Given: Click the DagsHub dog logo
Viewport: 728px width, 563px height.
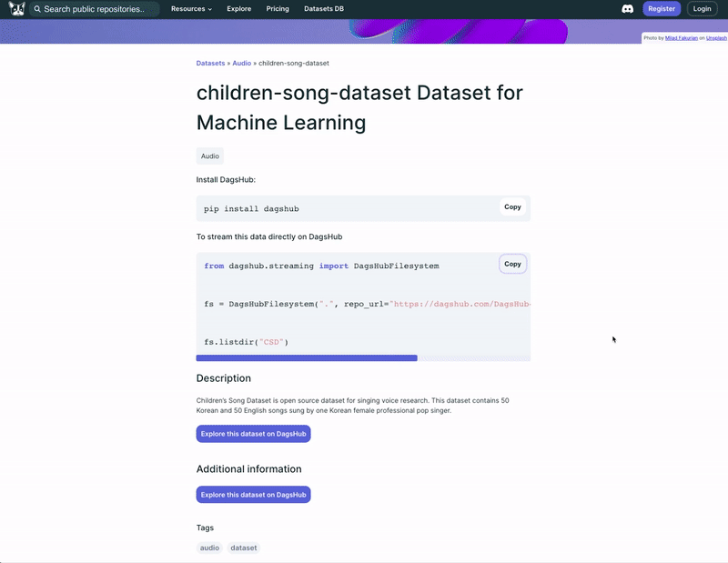Looking at the screenshot, I should (x=17, y=9).
